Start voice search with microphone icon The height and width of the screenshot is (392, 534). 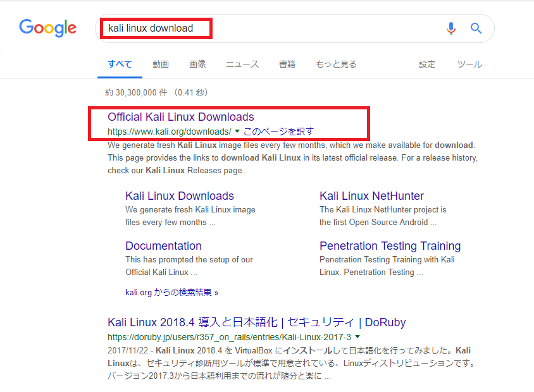pyautogui.click(x=451, y=28)
